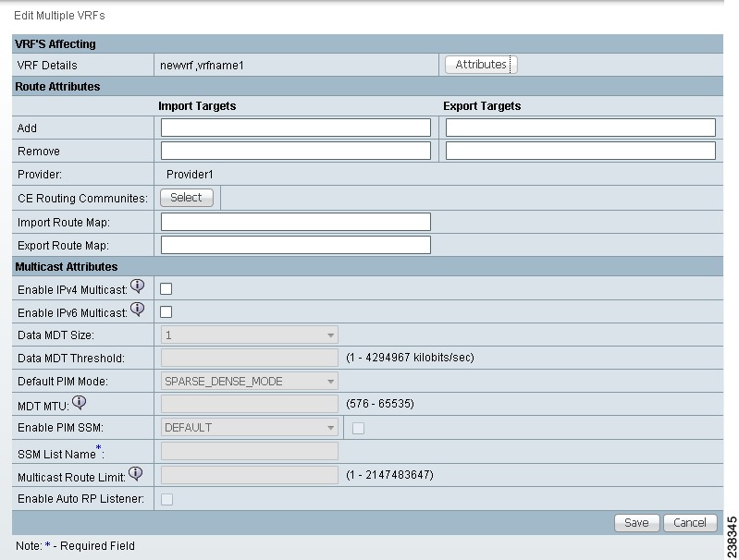Open info icon for Enable IPv4 Multicast

[x=137, y=286]
